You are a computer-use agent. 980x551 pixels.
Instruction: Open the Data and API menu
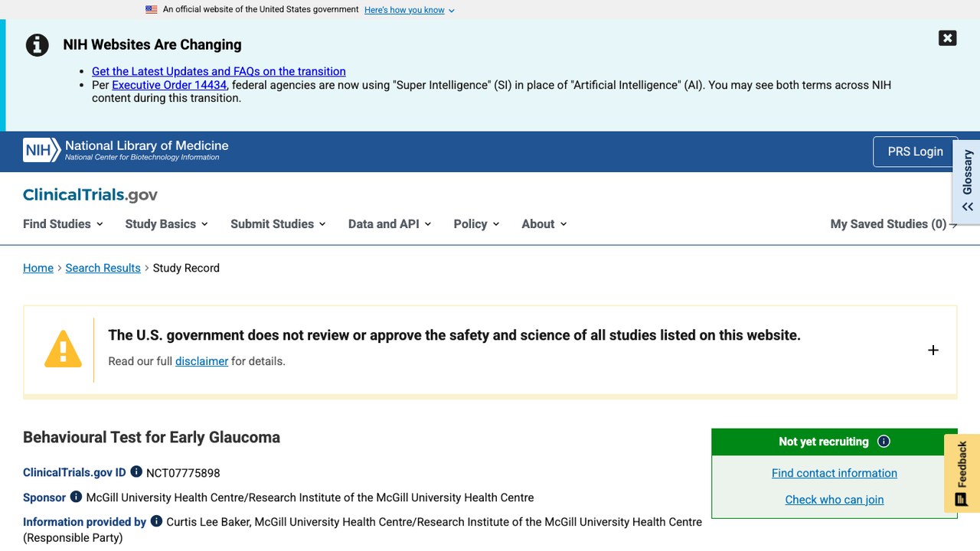pyautogui.click(x=390, y=224)
